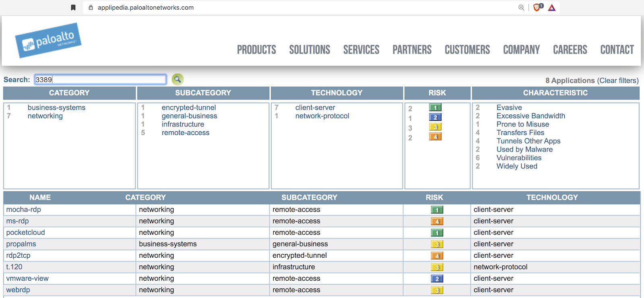Click 'encrypted-tunnel' cell in rdp2tcp row
Screen dimensions: 644x298
click(x=299, y=255)
